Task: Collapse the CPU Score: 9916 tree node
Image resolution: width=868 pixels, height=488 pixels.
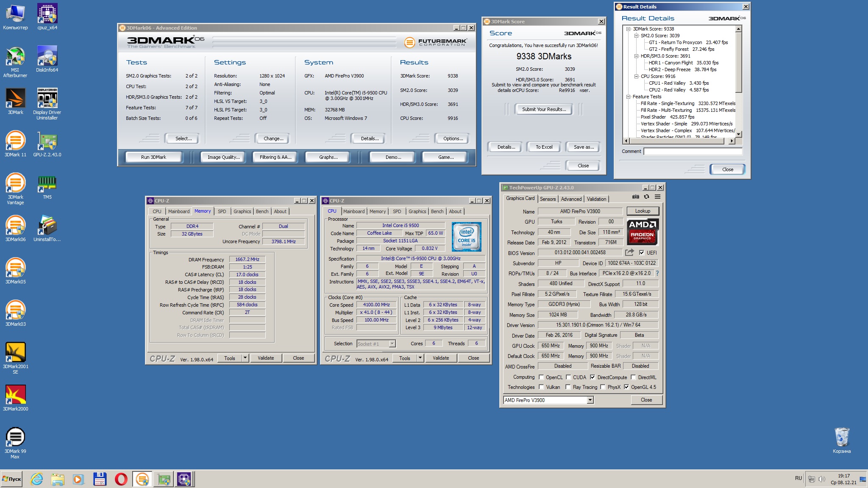Action: [636, 76]
